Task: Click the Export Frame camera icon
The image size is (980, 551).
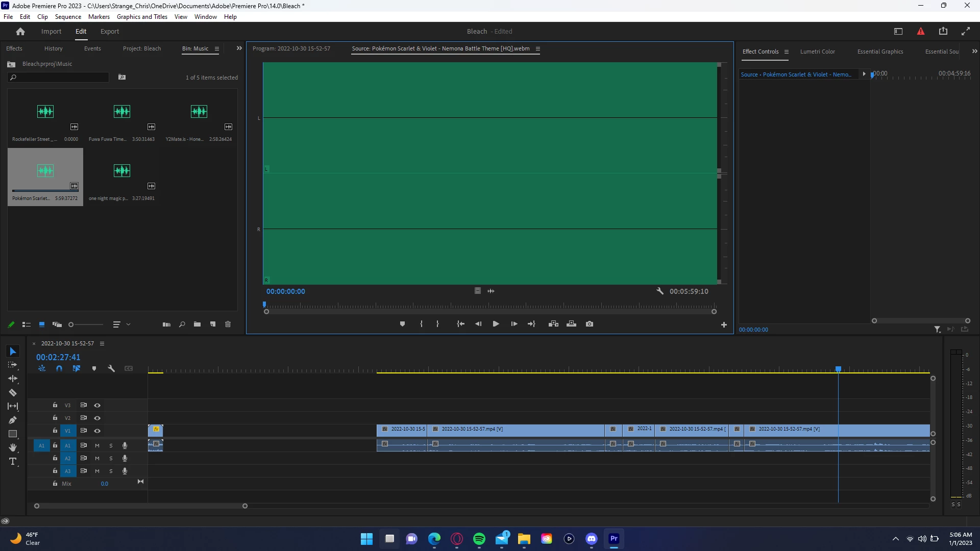Action: coord(590,324)
